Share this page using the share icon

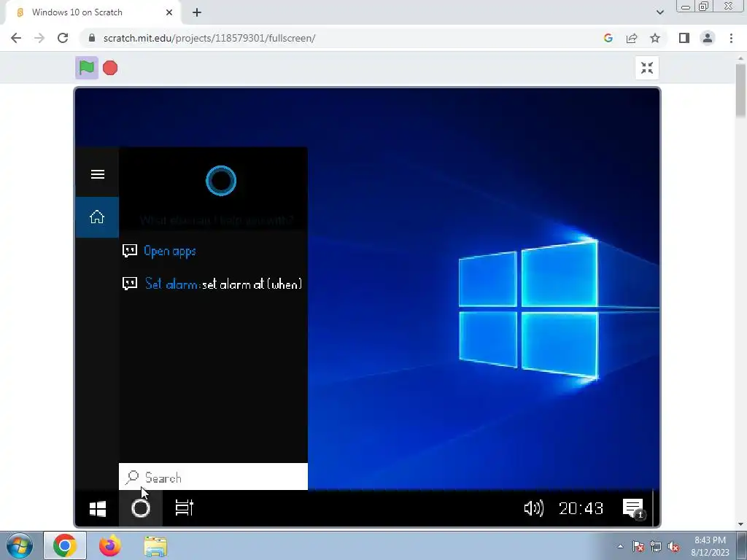(632, 38)
